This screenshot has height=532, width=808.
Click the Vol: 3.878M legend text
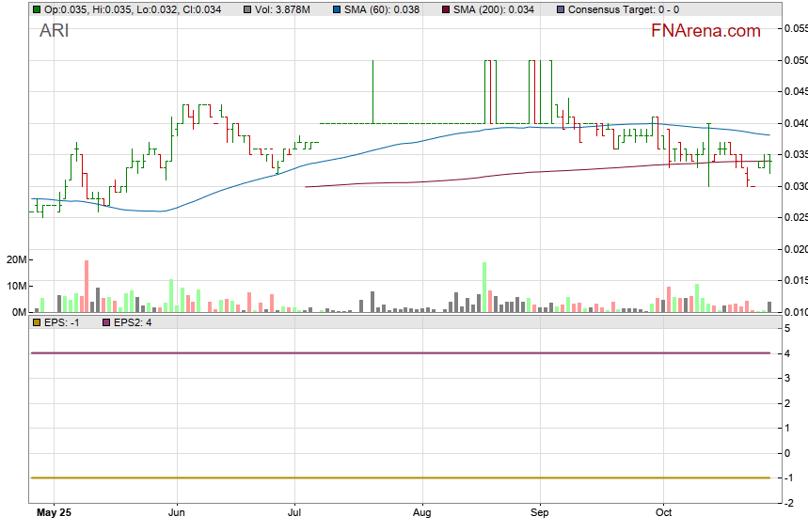point(284,8)
